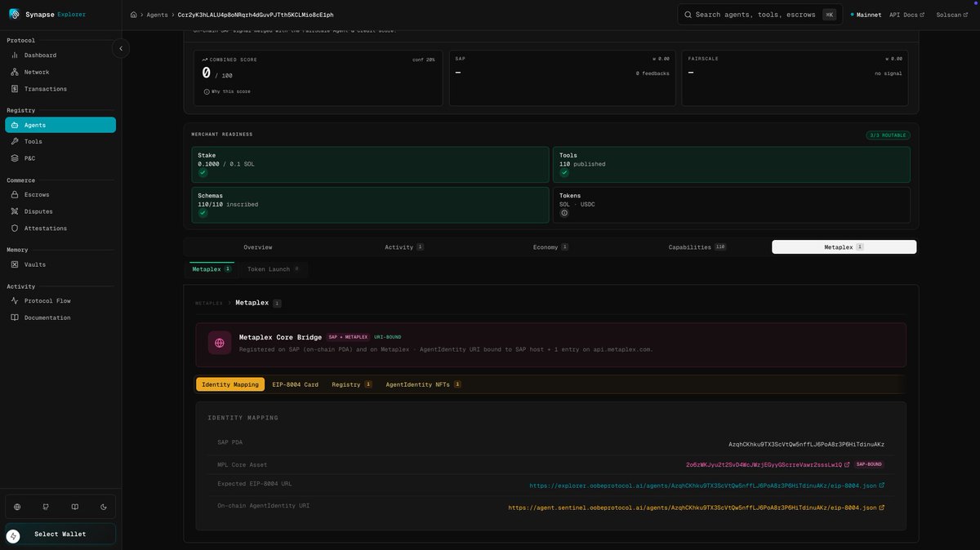Go to Agents in the breadcrumb

point(158,15)
